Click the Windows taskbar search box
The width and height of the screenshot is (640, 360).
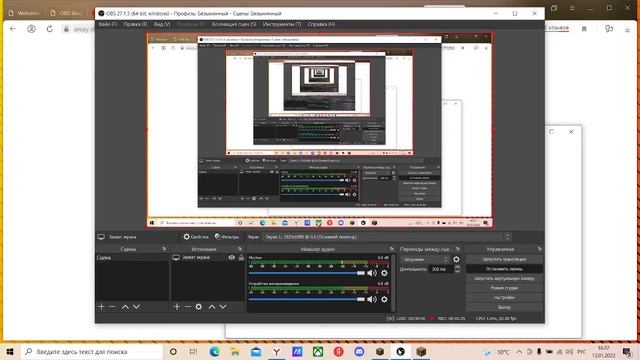point(91,351)
